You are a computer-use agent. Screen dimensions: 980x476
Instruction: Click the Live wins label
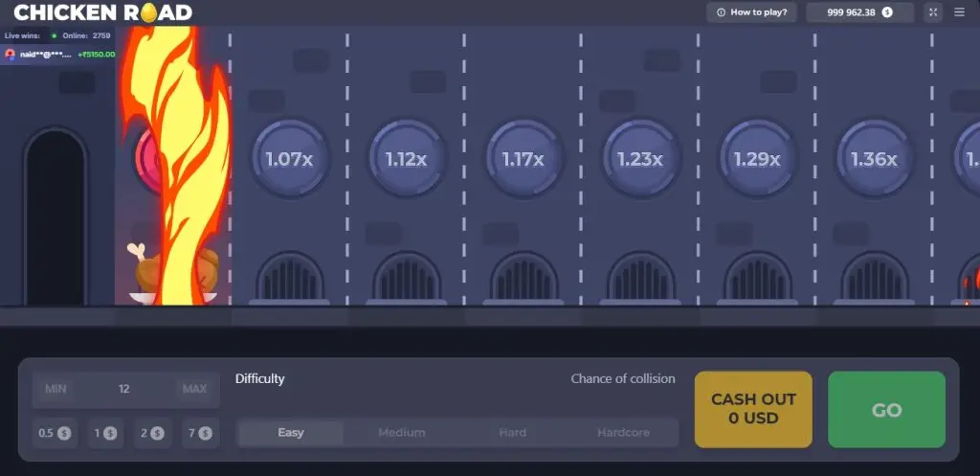point(23,35)
